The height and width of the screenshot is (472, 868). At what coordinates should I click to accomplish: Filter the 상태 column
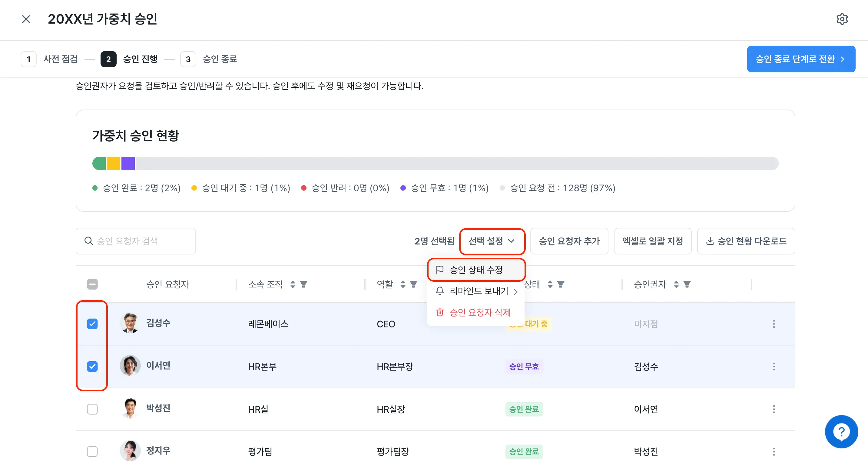[561, 284]
